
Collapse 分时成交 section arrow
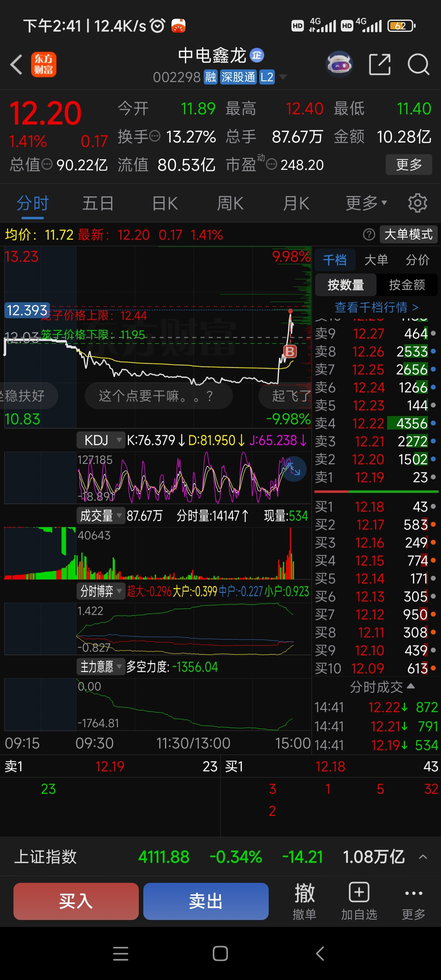(411, 686)
